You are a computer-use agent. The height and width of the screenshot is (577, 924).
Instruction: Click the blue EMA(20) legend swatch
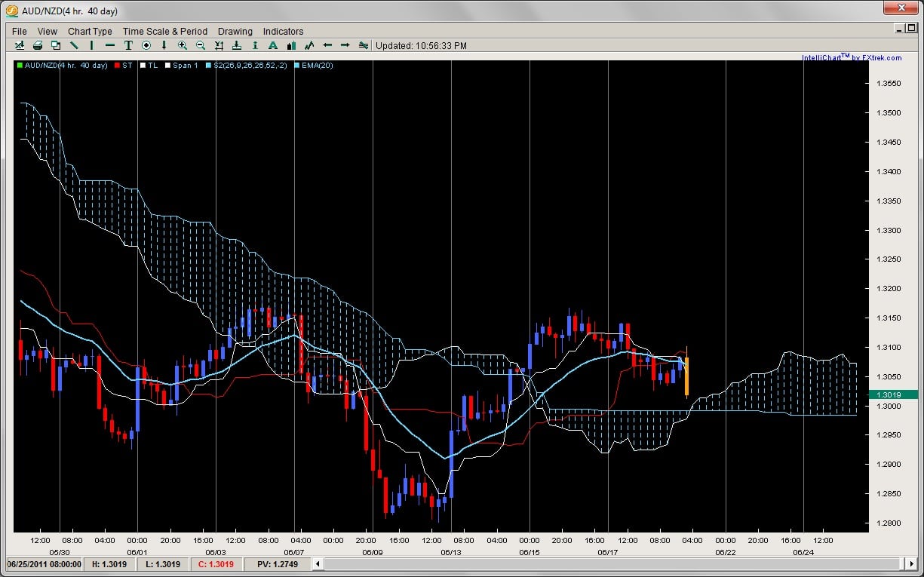pos(297,66)
